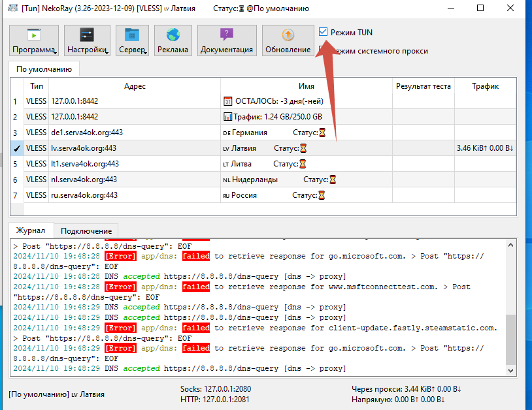This screenshot has width=532, height=410.
Task: Sort by Результат теста column header
Action: click(423, 86)
